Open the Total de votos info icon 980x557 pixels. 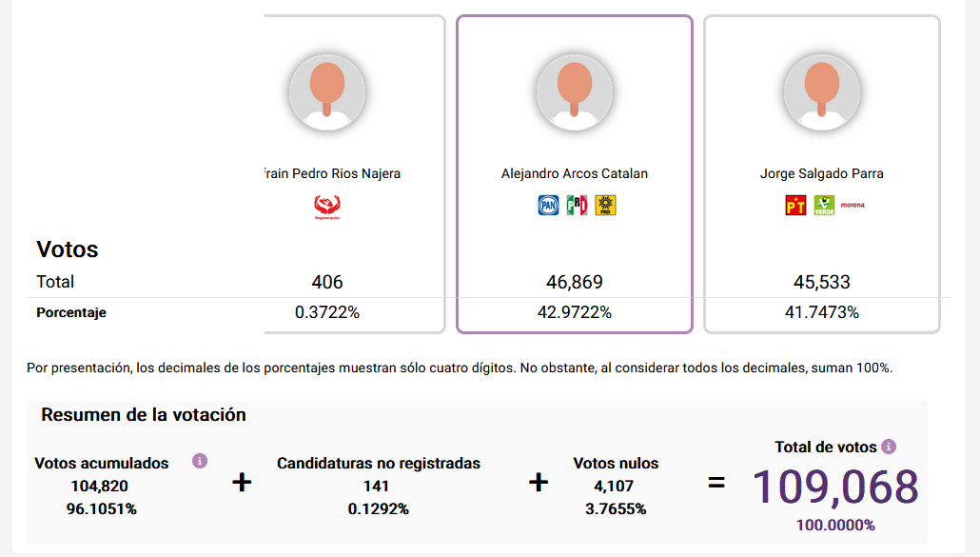(889, 447)
